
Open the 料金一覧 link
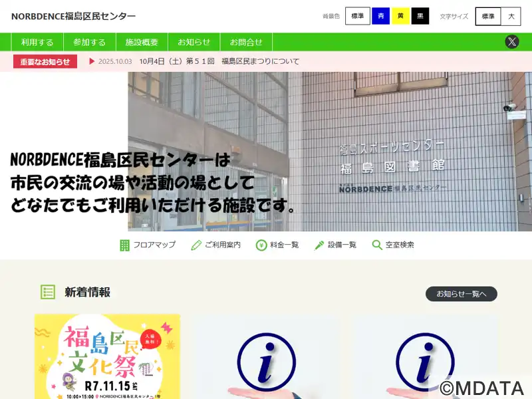coord(285,245)
